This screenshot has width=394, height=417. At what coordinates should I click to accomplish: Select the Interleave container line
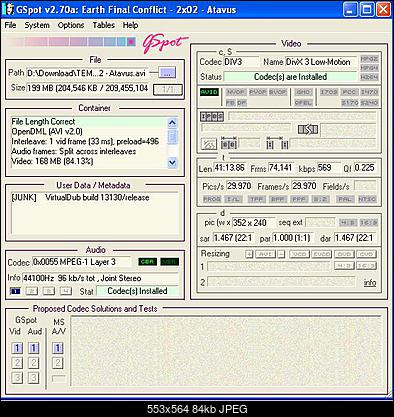89,141
